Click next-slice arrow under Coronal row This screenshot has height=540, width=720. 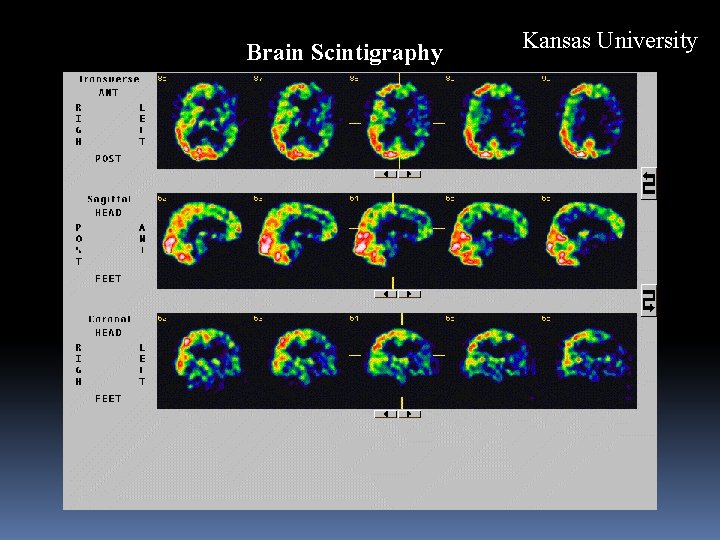point(410,414)
